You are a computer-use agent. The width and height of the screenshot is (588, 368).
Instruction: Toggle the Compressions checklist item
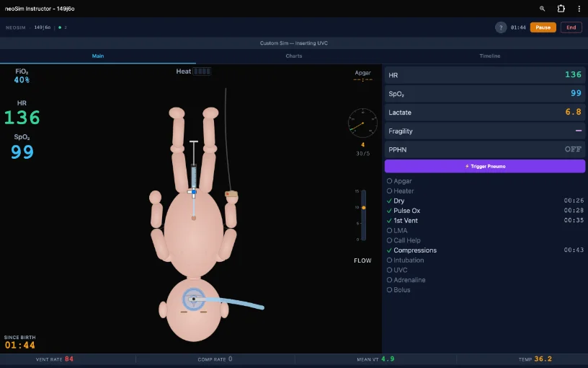[411, 250]
